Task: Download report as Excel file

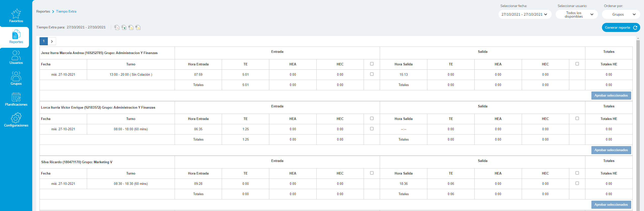Action: 124,27
